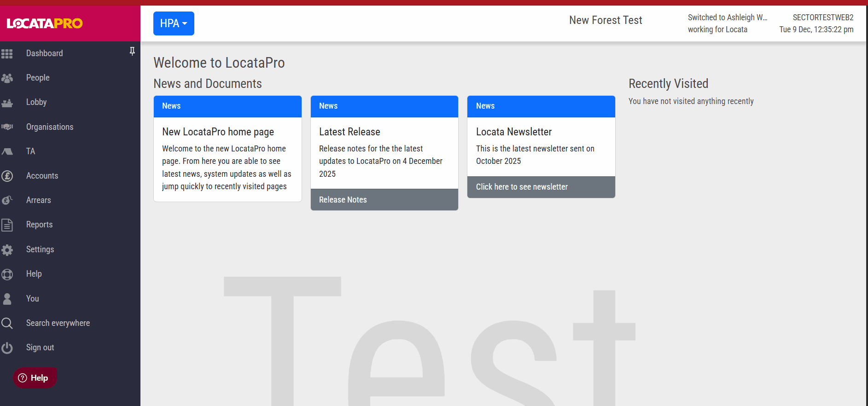Click the Settings gear icon

pyautogui.click(x=7, y=250)
